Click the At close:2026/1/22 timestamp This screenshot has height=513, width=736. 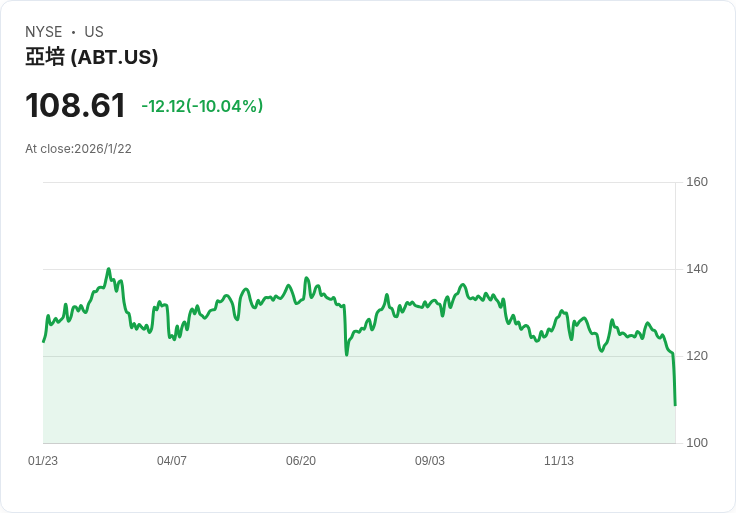point(78,149)
